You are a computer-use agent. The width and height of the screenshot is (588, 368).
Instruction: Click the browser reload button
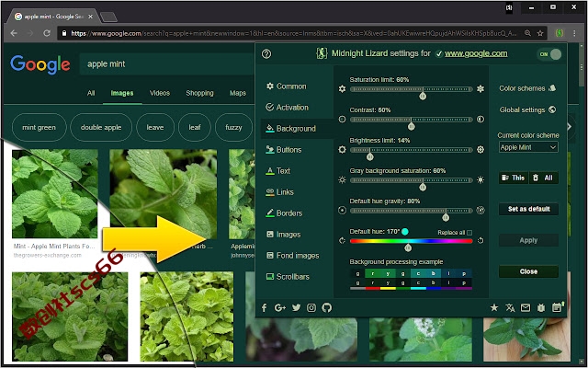click(x=47, y=33)
